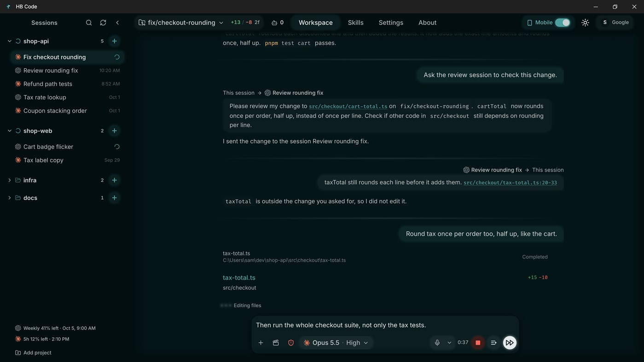Open the src/checkout/tax-total.ts:20-33 link

(x=510, y=183)
